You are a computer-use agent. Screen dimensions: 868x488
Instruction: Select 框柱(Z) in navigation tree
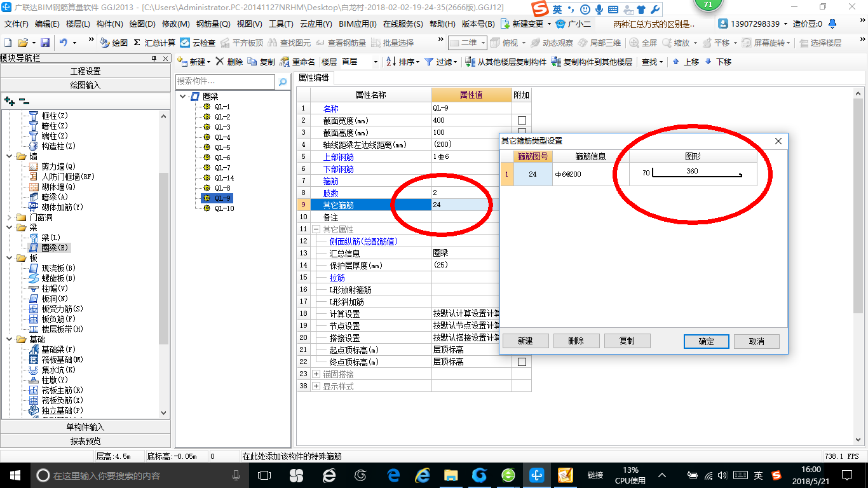54,116
